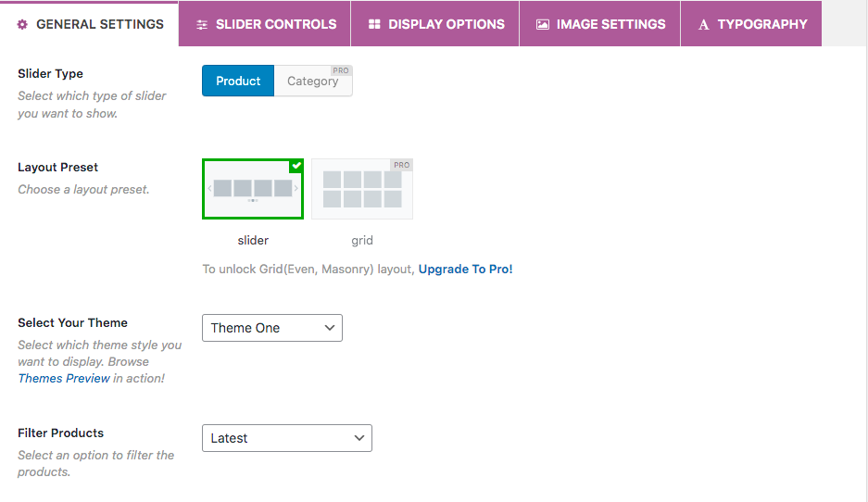868x502 pixels.
Task: Click the chevron arrow on Theme One select
Action: tap(330, 328)
